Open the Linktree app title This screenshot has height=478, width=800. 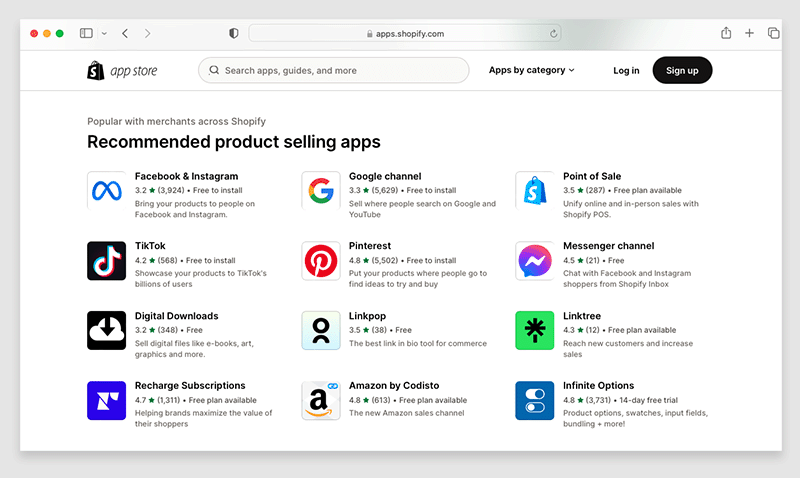point(582,316)
